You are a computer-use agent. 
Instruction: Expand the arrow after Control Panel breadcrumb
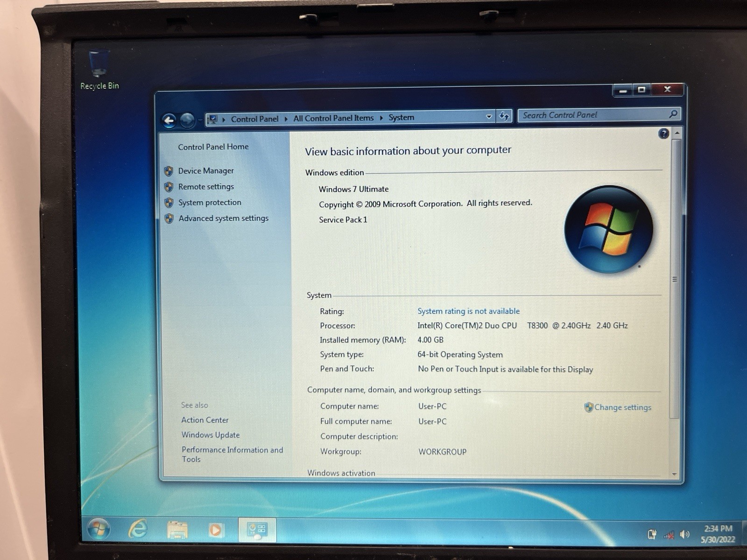pyautogui.click(x=286, y=119)
